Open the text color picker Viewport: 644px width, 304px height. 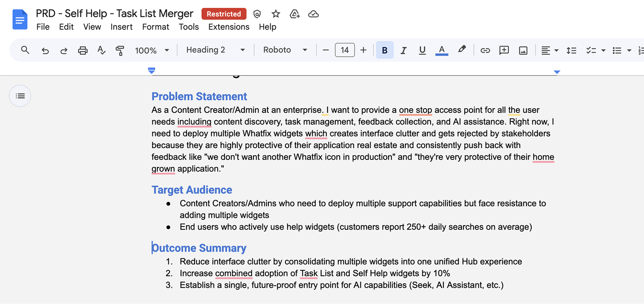(x=441, y=50)
